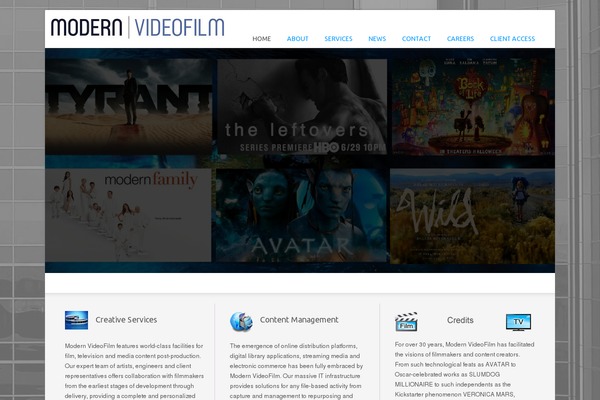Select The Leftovers poster thumbnail
The height and width of the screenshot is (400, 600).
coord(302,106)
